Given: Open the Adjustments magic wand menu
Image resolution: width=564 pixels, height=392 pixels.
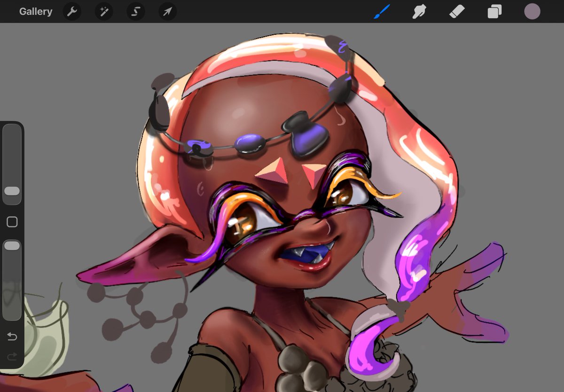Looking at the screenshot, I should point(104,12).
